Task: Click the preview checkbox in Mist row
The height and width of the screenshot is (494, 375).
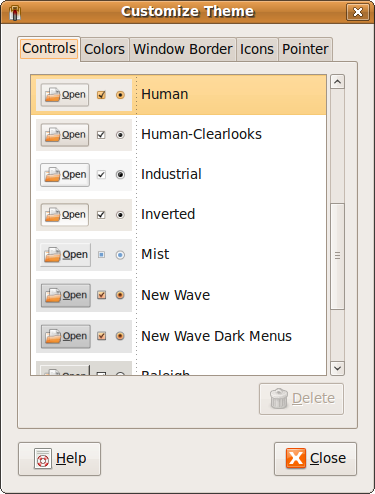Action: pyautogui.click(x=102, y=255)
